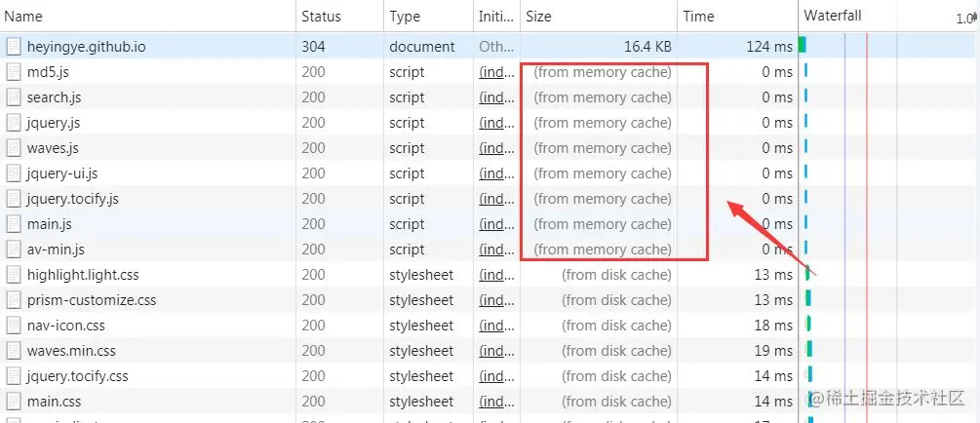Viewport: 980px width, 423px height.
Task: Select the document icon next to heyingye.github.io
Action: coord(13,47)
